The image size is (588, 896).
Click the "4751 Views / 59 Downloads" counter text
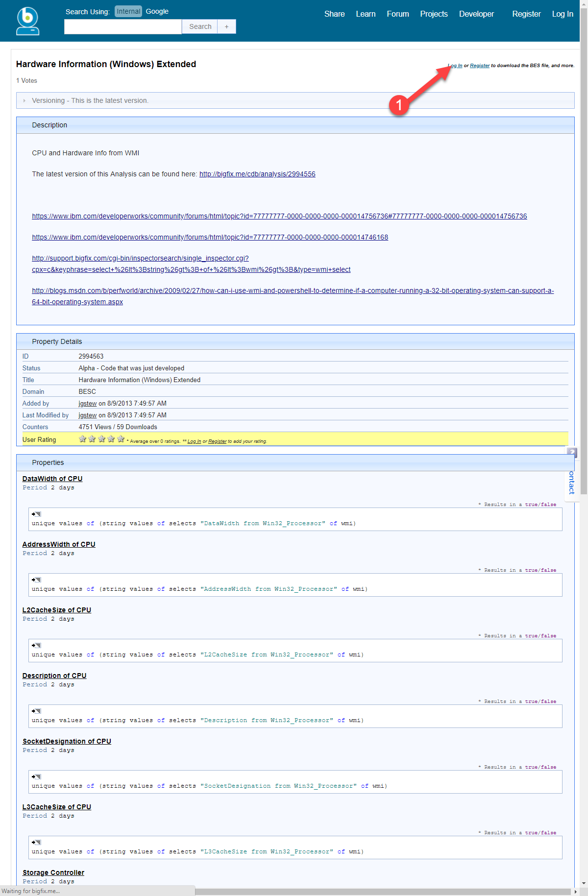click(x=118, y=427)
